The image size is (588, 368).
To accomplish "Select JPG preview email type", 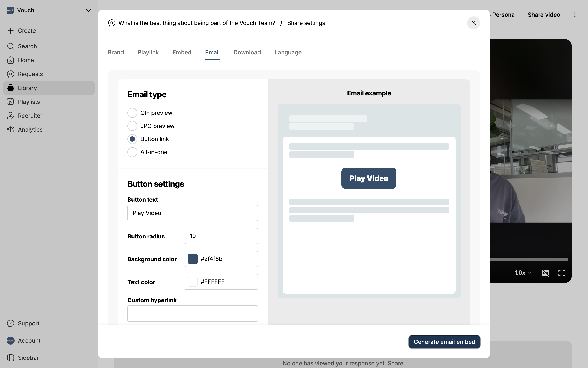I will coord(132,126).
